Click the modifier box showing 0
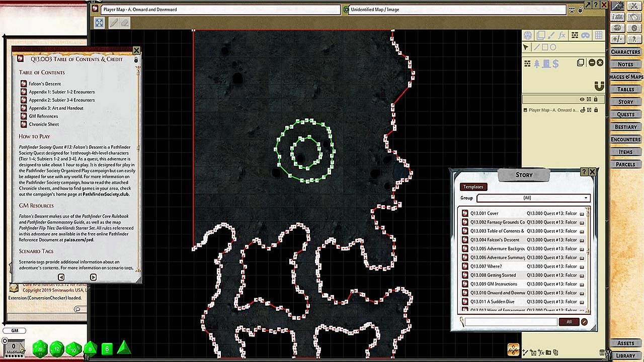Viewport: 644px width, 362px height. [14, 347]
